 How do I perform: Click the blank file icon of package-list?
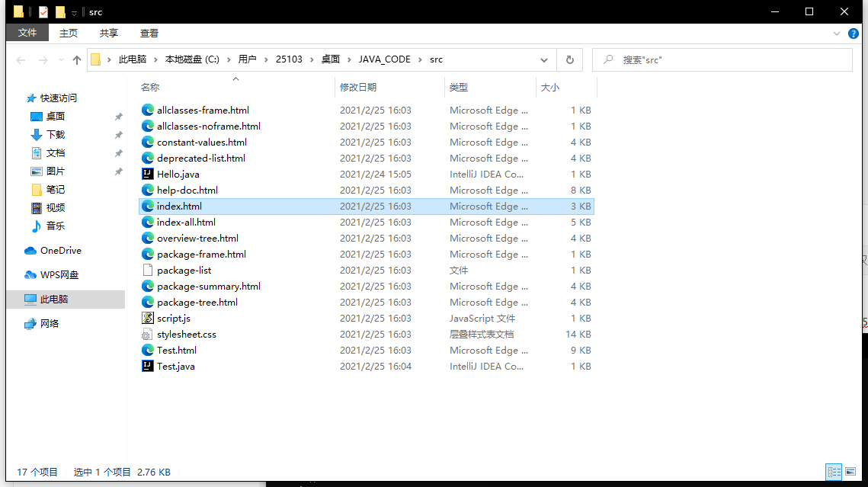click(x=147, y=270)
